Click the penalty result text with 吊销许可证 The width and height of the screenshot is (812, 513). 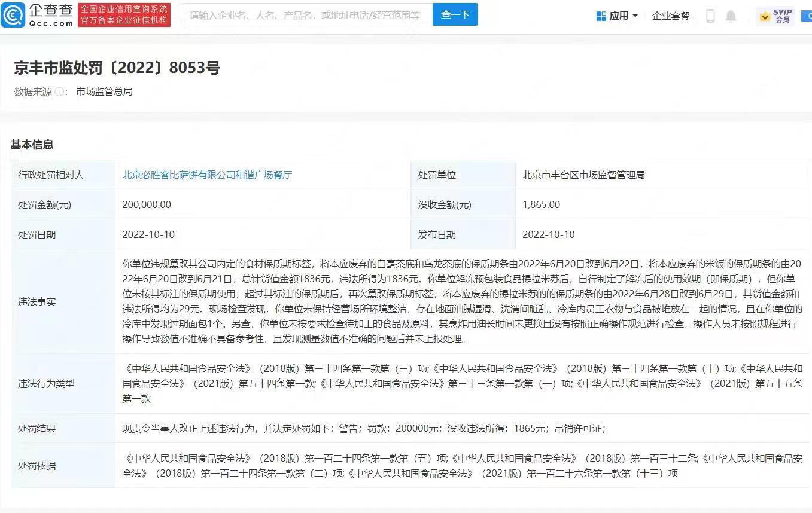pos(364,429)
